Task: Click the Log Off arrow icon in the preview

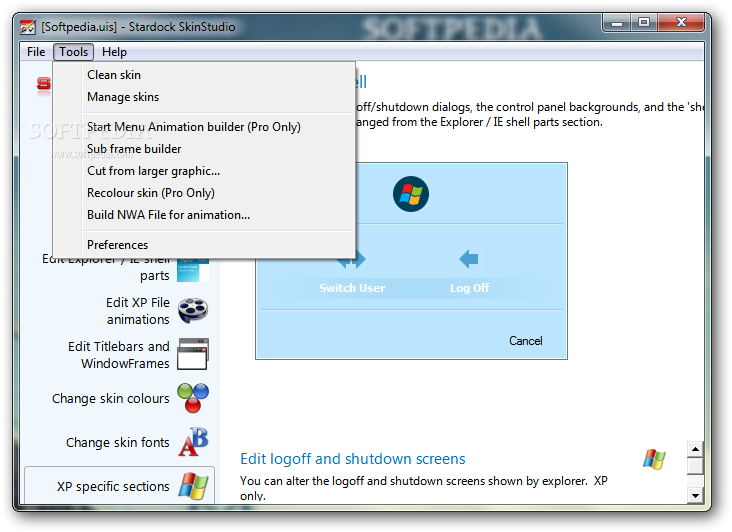Action: 469,259
